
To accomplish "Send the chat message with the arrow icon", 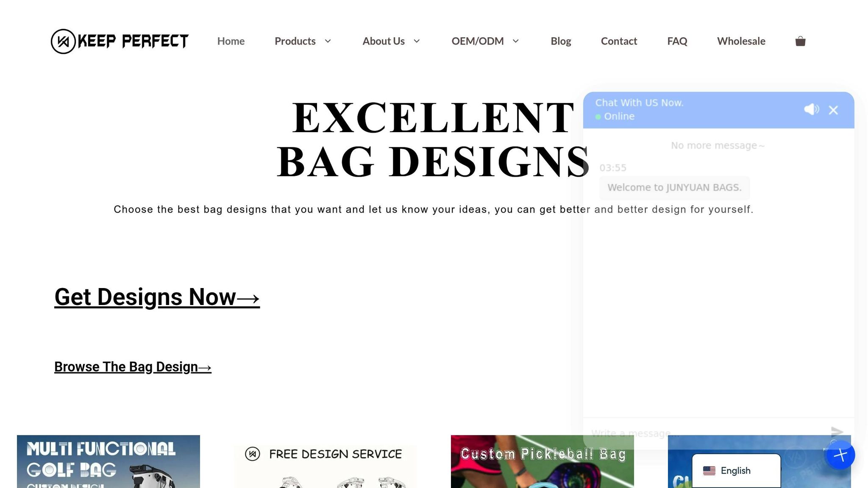I will click(837, 432).
